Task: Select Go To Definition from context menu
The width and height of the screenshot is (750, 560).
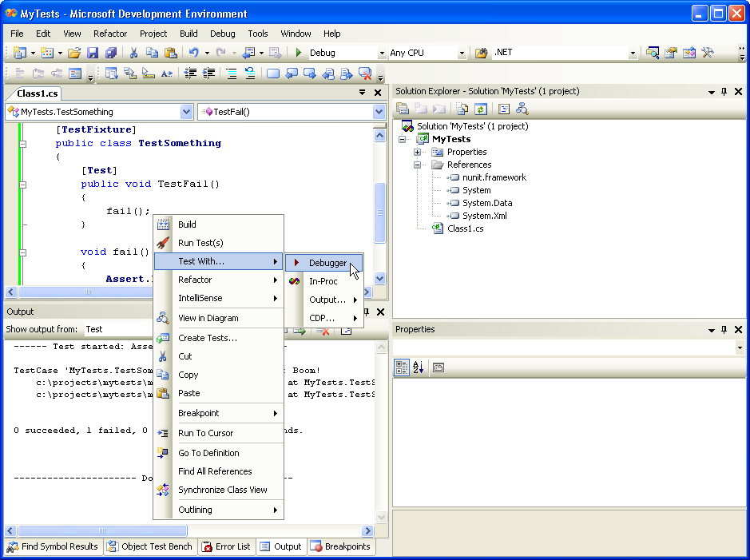Action: (219, 453)
